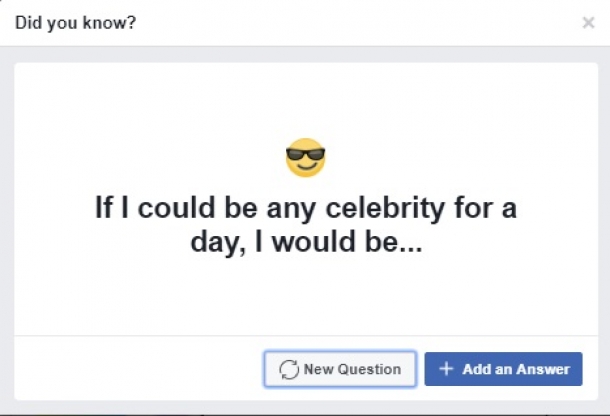Click the refresh arrows icon on New Question

coord(289,369)
